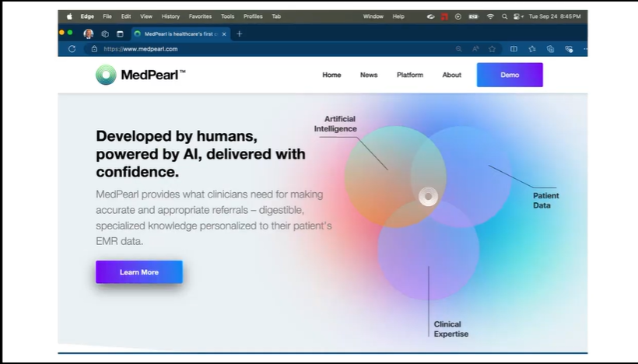Close the MedPearl browser tab

coord(226,33)
